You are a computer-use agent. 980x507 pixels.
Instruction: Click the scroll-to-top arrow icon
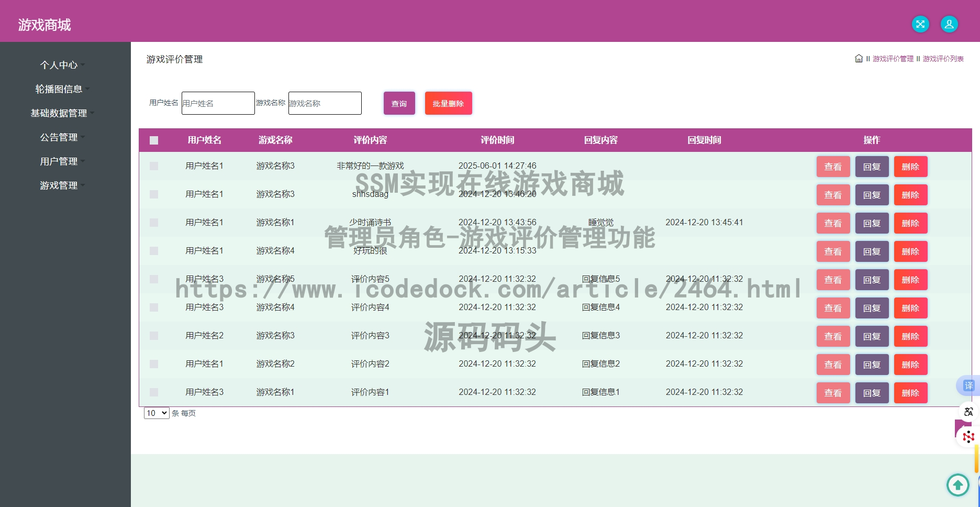tap(958, 484)
